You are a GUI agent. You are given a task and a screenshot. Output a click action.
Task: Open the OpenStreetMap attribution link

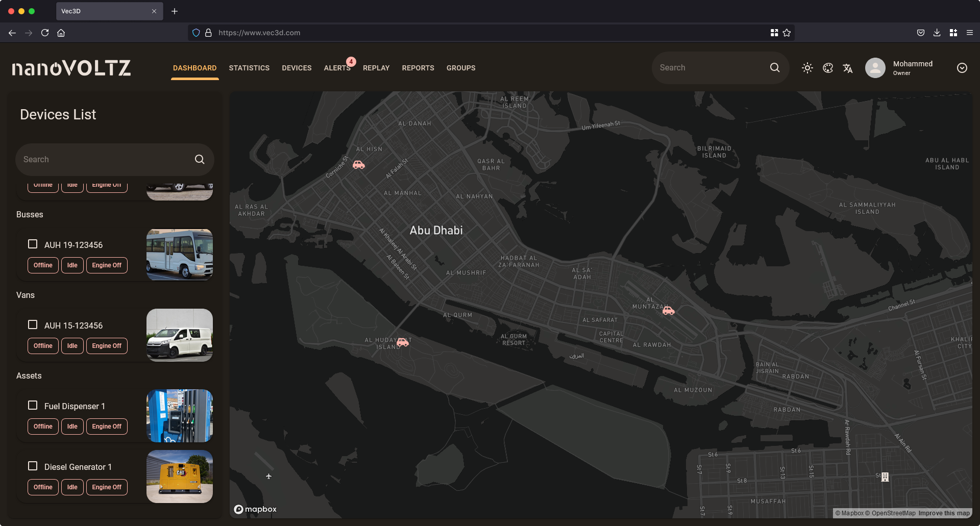(x=890, y=513)
